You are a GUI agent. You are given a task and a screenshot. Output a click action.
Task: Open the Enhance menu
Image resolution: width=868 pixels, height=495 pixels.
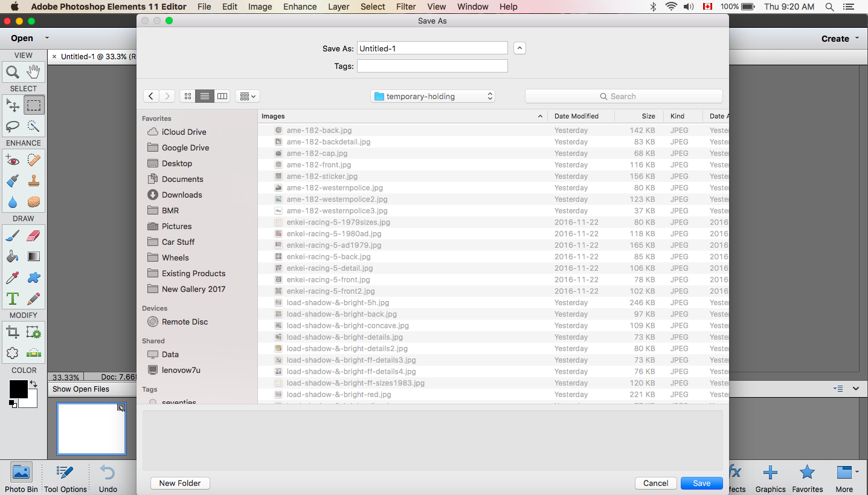pos(300,7)
